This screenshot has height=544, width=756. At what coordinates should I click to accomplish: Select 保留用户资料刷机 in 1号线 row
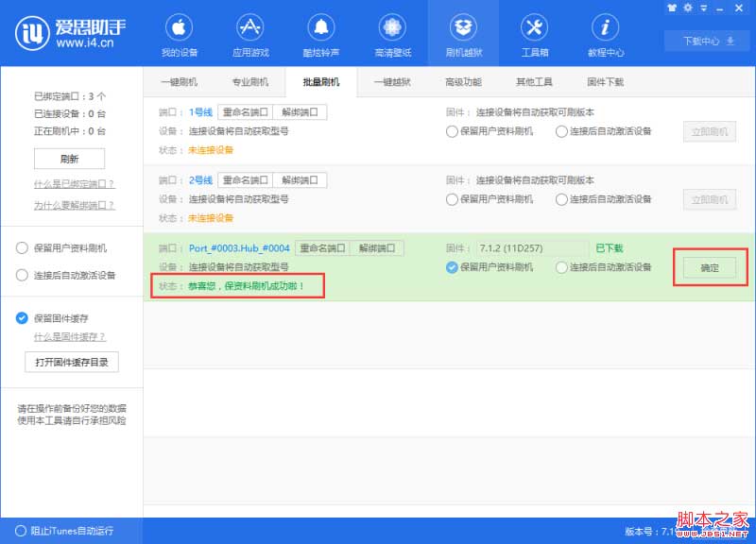point(452,131)
